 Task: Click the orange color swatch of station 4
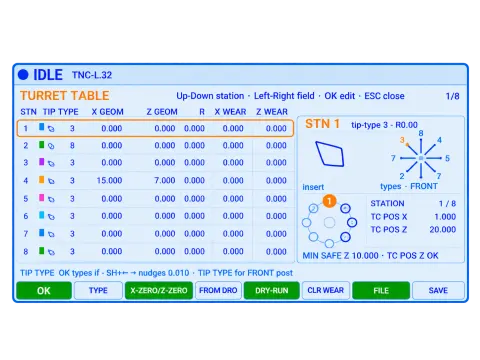[x=42, y=180]
